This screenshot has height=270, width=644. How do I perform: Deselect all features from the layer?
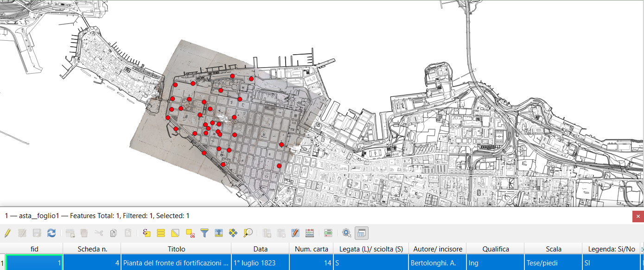pyautogui.click(x=190, y=233)
